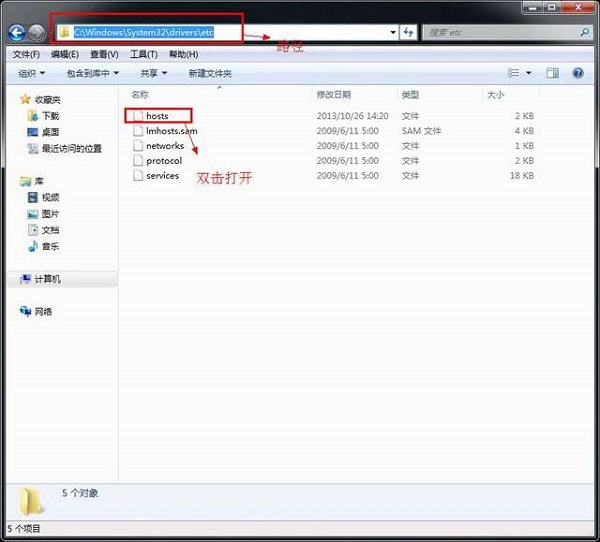Create a folder with 新建文件夹
The image size is (600, 542).
tap(210, 73)
